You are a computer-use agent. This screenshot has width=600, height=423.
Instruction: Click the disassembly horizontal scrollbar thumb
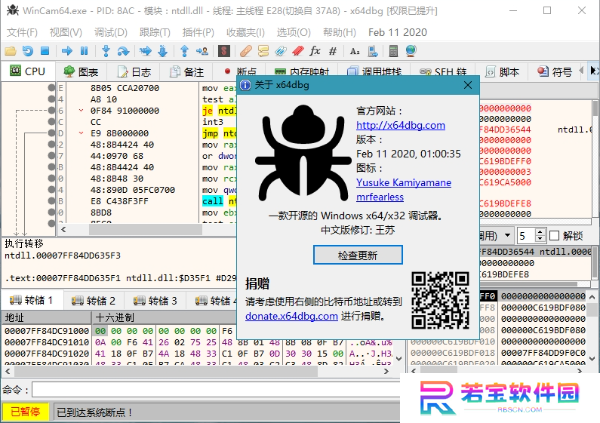145,230
